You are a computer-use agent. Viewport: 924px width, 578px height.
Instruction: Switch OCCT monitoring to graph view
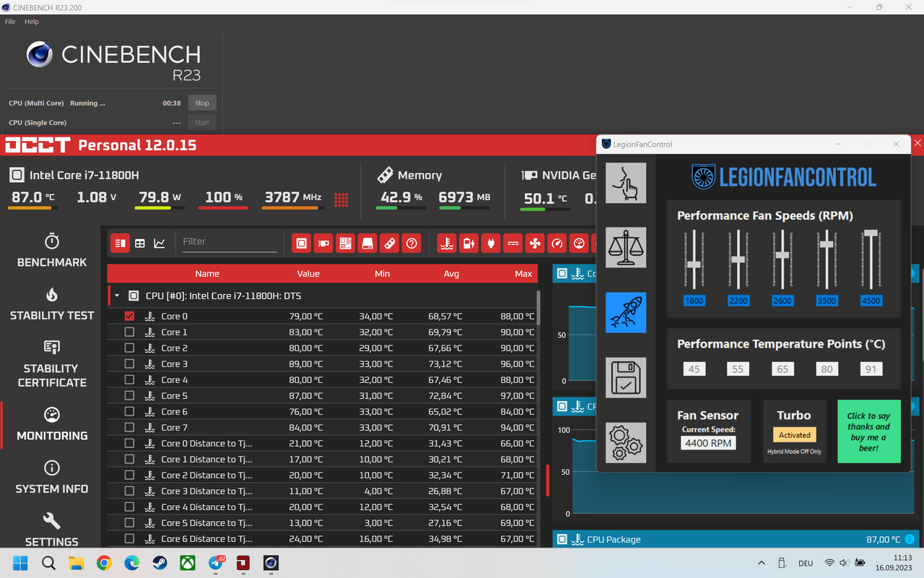(x=160, y=243)
